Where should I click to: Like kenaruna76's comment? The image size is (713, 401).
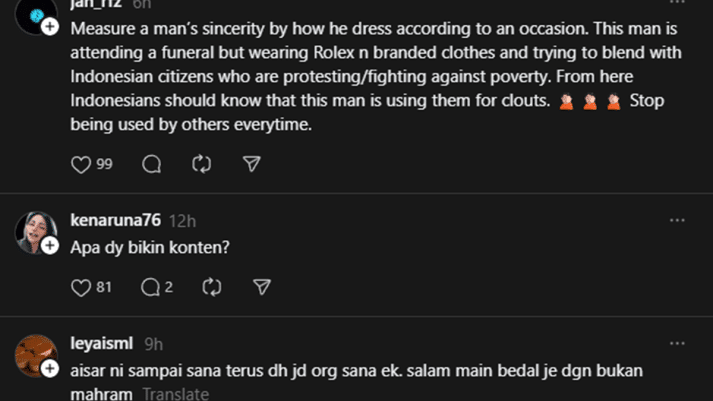82,288
